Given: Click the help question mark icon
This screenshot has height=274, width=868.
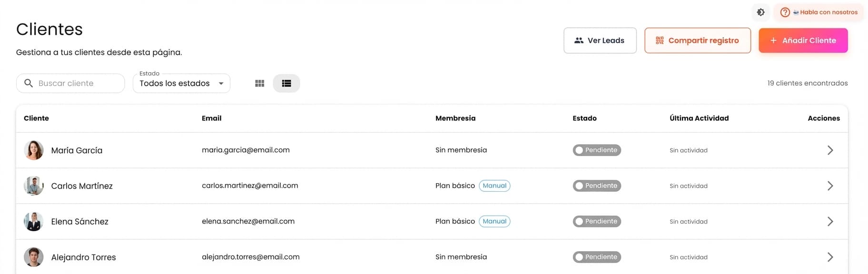Looking at the screenshot, I should pyautogui.click(x=785, y=12).
